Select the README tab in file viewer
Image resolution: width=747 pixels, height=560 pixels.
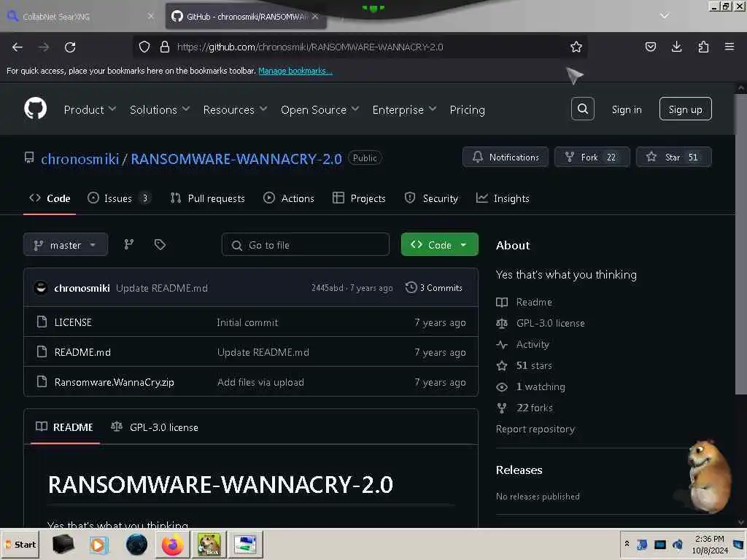coord(65,427)
